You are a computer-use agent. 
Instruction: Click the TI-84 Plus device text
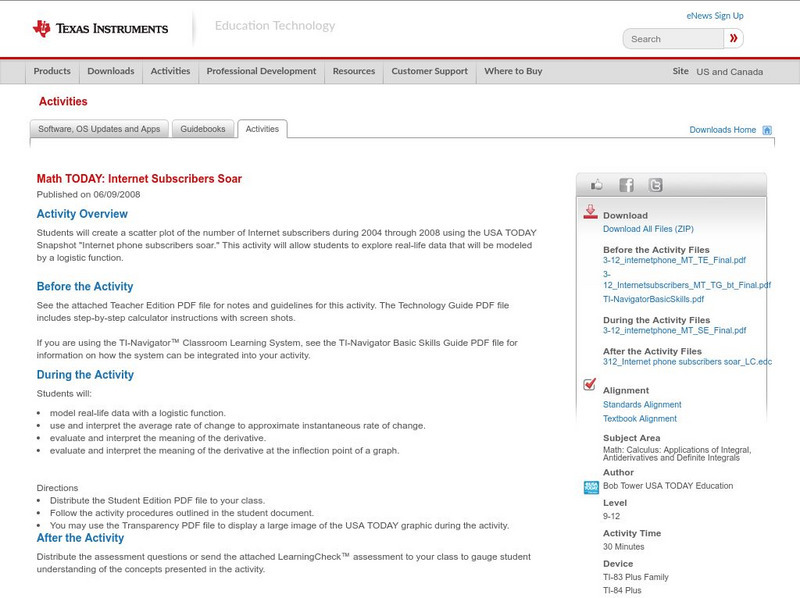click(x=622, y=590)
